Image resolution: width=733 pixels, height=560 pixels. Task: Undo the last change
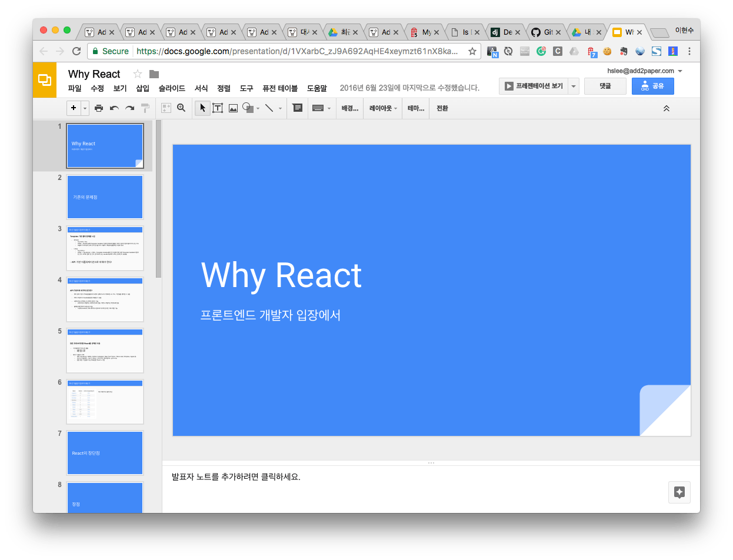point(115,108)
